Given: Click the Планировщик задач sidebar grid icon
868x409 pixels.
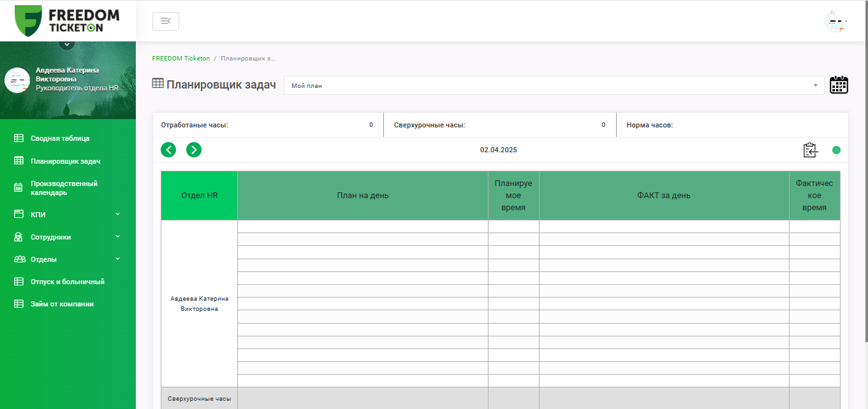Looking at the screenshot, I should [18, 161].
